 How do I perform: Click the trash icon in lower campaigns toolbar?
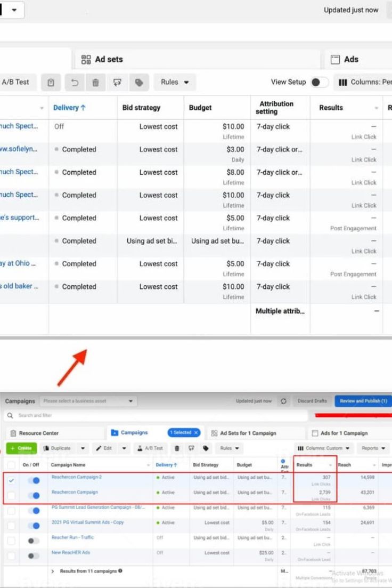click(x=177, y=448)
